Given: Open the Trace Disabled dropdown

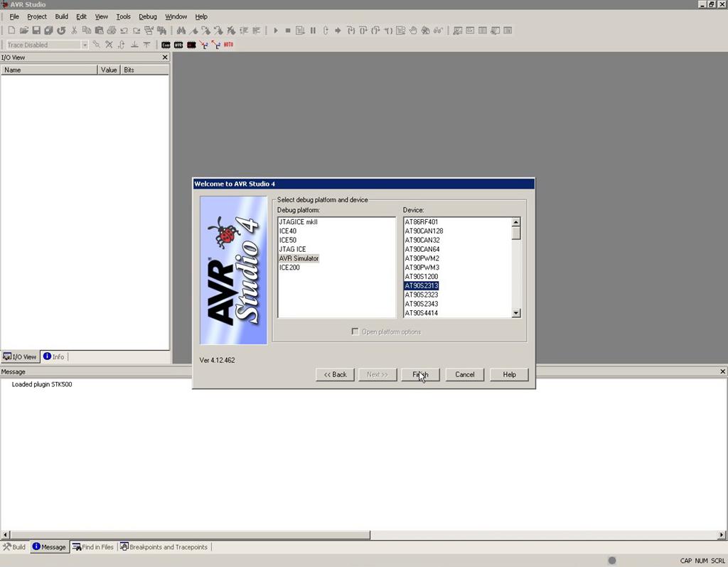Looking at the screenshot, I should point(85,45).
